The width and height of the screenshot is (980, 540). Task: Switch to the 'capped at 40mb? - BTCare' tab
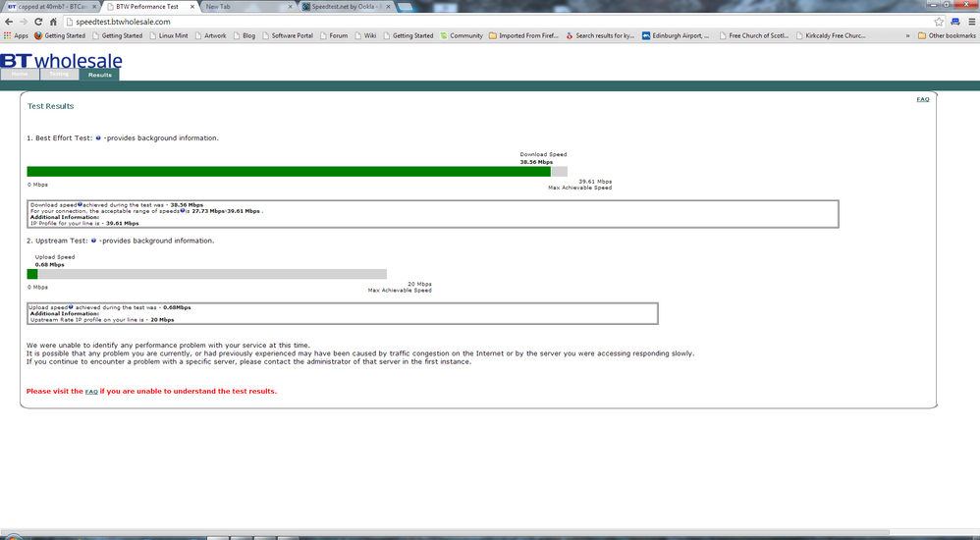click(x=52, y=6)
